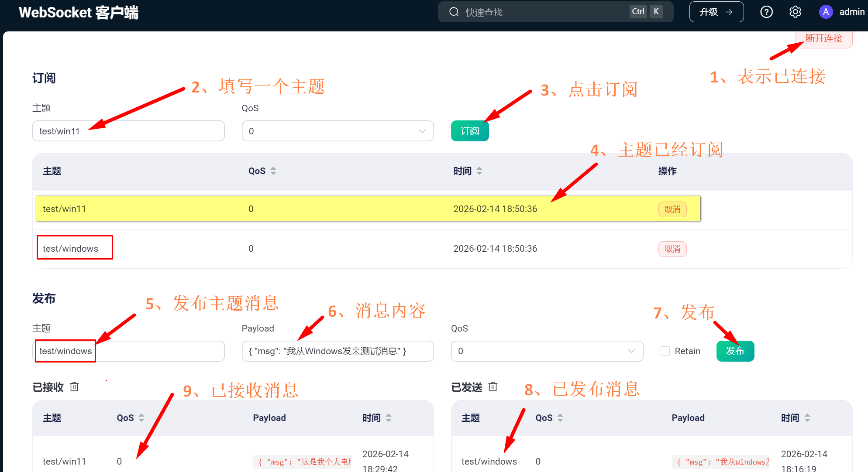This screenshot has width=868, height=472.
Task: Cancel the test/windows subscription
Action: [x=672, y=249]
